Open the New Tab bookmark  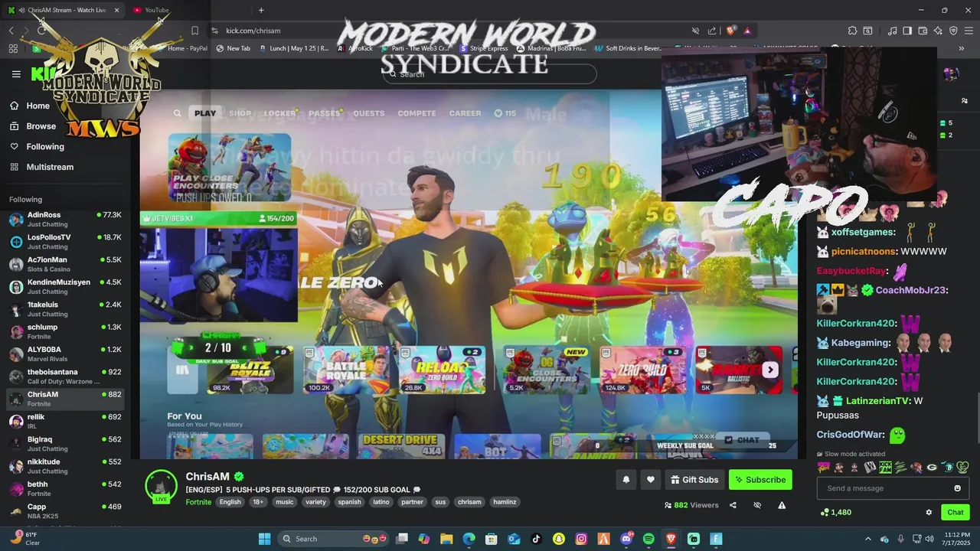[234, 48]
